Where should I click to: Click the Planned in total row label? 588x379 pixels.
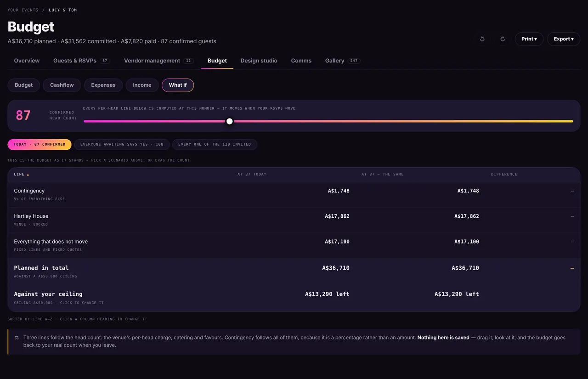[41, 268]
